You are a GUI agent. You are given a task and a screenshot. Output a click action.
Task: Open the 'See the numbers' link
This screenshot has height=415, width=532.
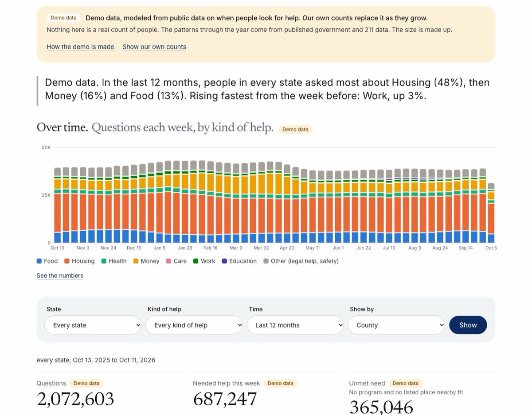click(x=60, y=275)
